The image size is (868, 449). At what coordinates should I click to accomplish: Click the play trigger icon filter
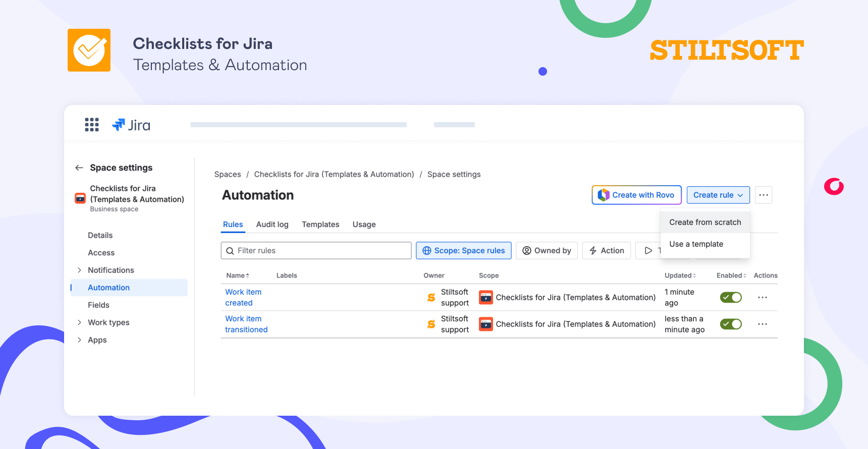[x=648, y=251]
